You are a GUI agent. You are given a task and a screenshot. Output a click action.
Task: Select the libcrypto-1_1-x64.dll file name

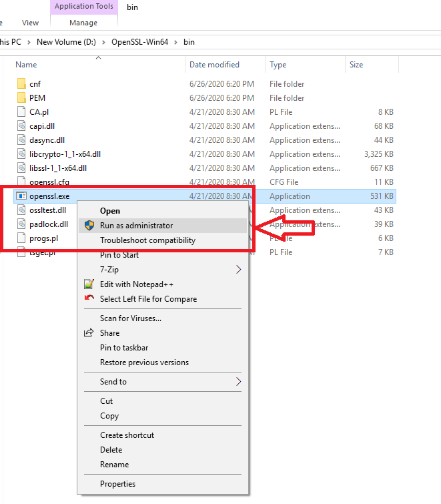tap(65, 154)
